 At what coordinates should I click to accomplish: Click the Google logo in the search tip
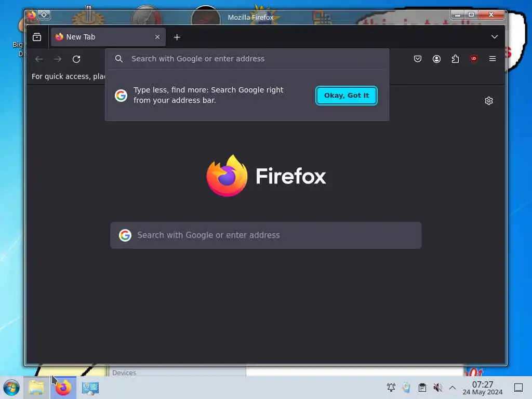tap(121, 96)
